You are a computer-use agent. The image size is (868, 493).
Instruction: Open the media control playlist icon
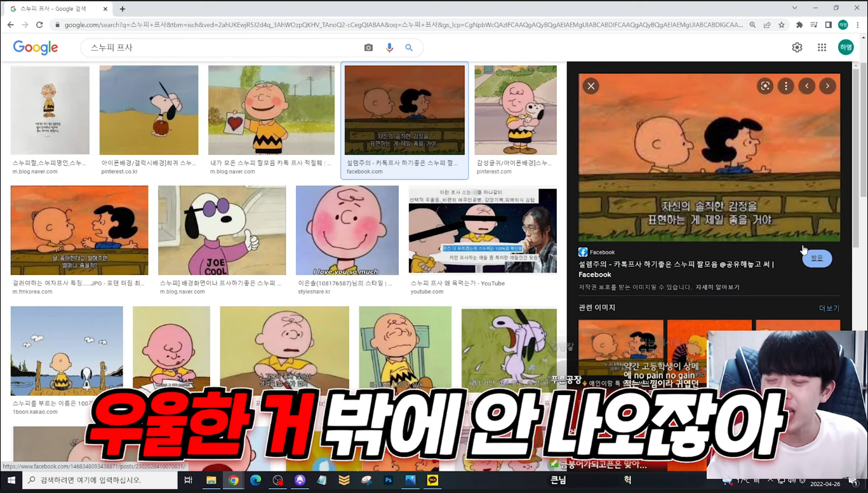coord(814,25)
